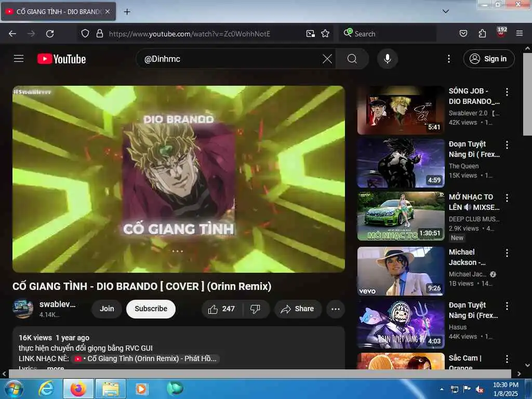
Task: Clear the YouTube search box text
Action: (x=327, y=59)
